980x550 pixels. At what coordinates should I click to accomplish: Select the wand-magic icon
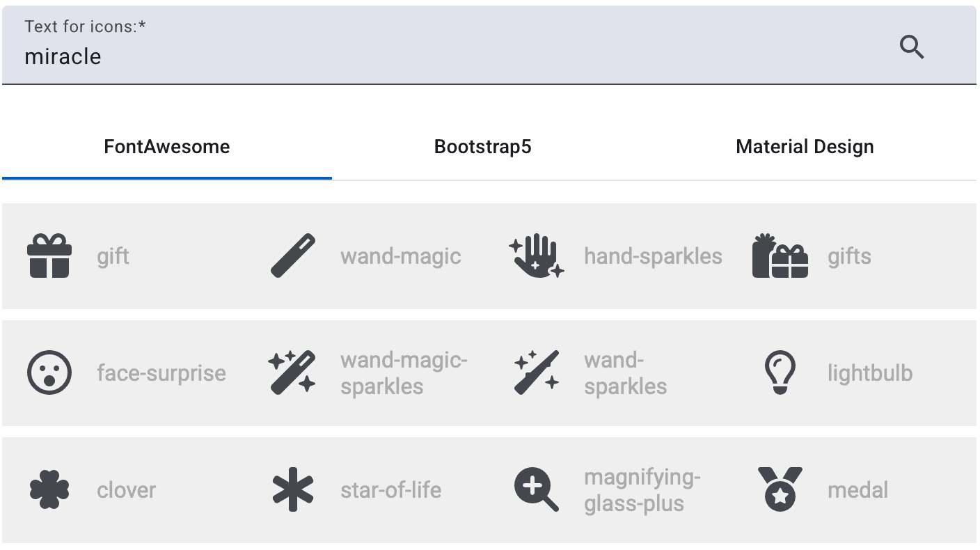(292, 256)
